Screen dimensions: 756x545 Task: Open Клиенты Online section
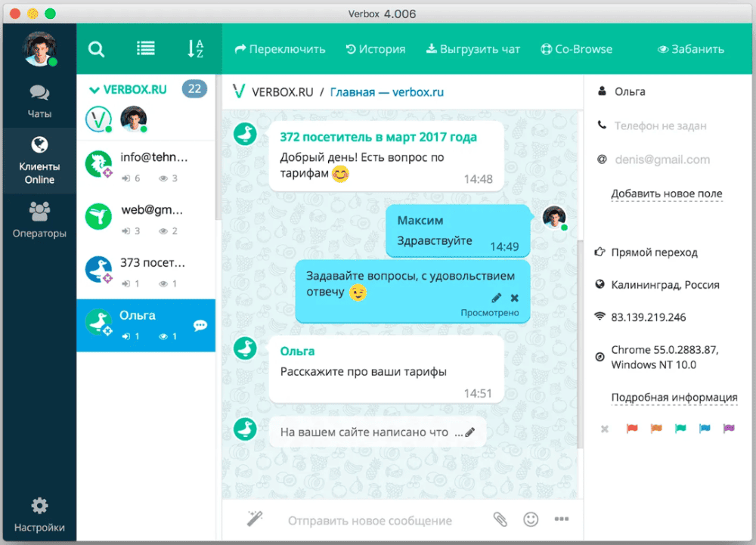pyautogui.click(x=39, y=160)
